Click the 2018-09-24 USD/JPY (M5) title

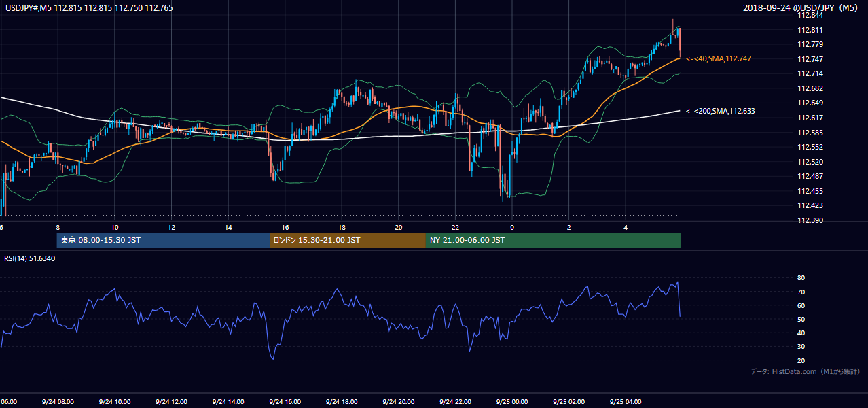click(801, 7)
